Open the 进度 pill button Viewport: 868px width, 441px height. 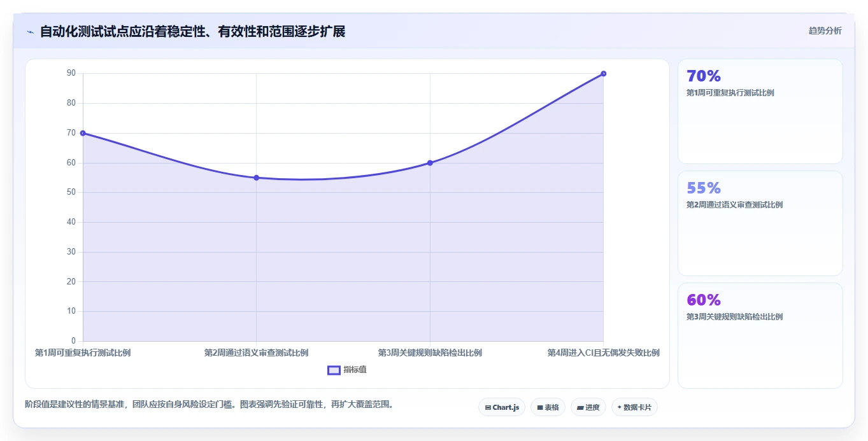[x=588, y=407]
